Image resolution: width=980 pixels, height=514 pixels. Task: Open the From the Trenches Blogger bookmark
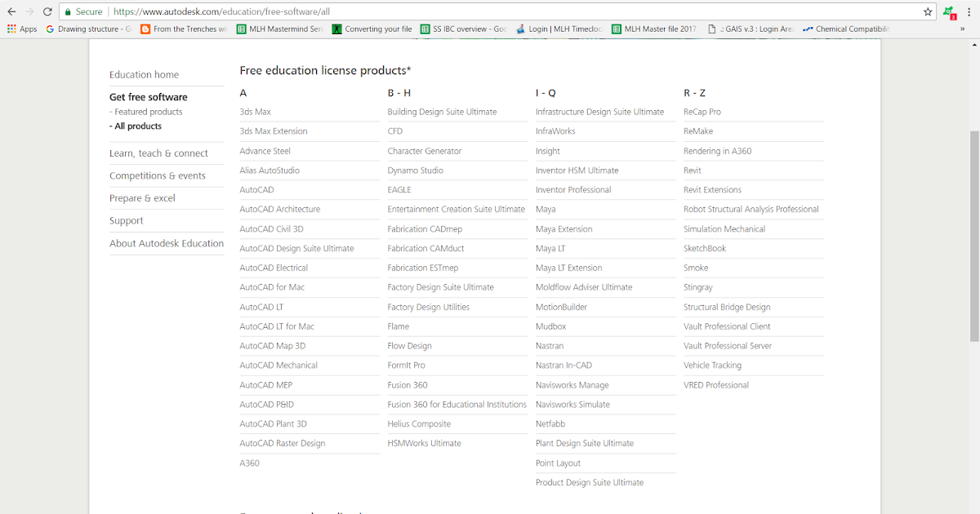click(x=185, y=29)
